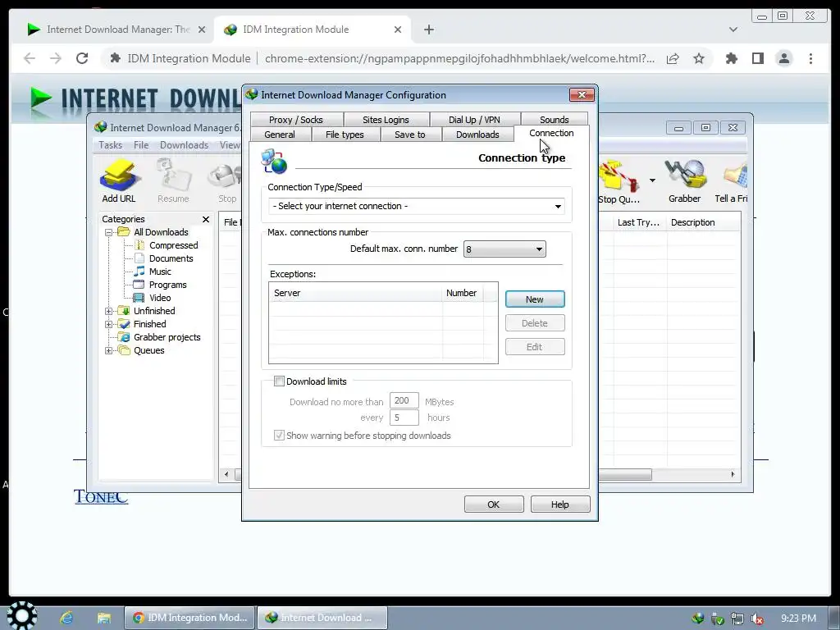Screen dimensions: 840x630
Task: Switch to the Sounds tab
Action: click(554, 120)
